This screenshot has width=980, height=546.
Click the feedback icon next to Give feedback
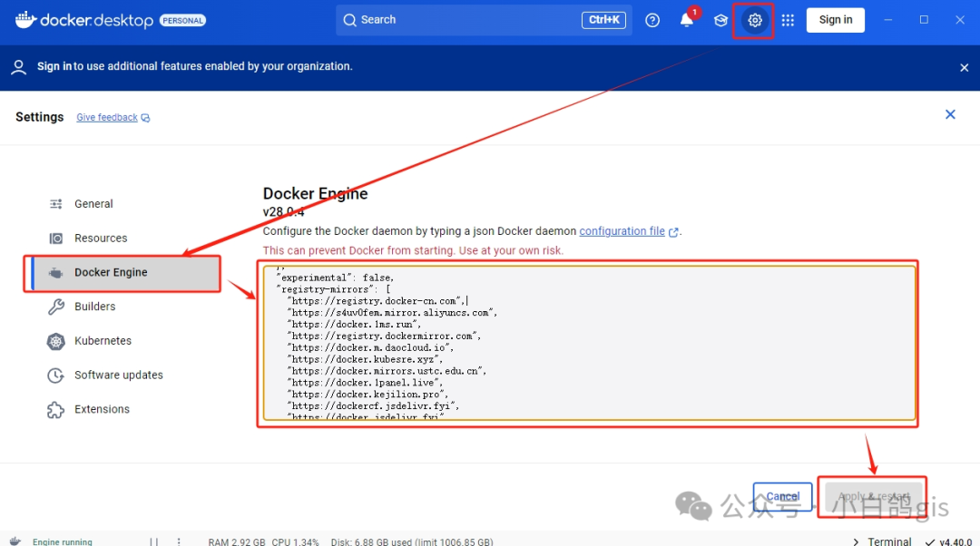pyautogui.click(x=145, y=118)
